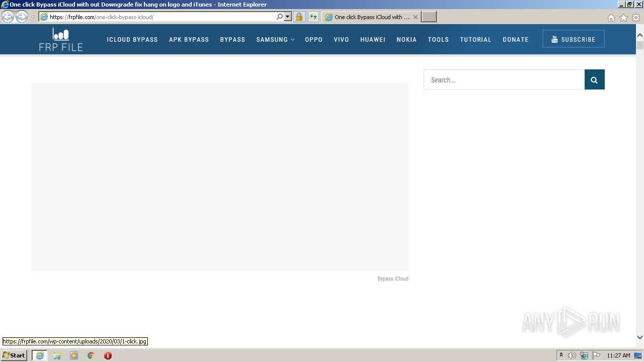Image resolution: width=644 pixels, height=362 pixels.
Task: Open the Tools gear icon
Action: pos(636,18)
